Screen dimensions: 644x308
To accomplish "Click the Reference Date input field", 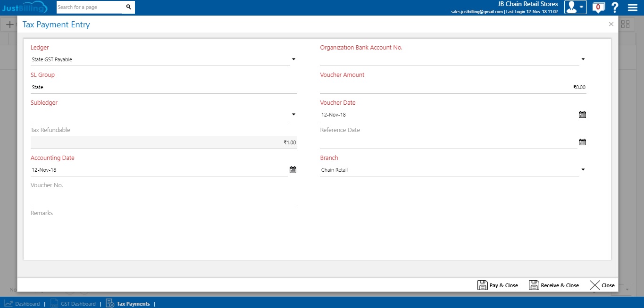I will (448, 142).
